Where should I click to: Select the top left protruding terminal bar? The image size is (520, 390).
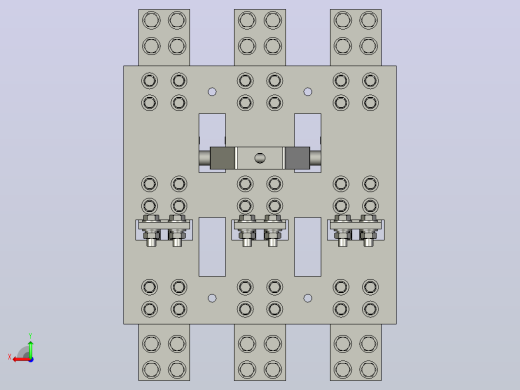pyautogui.click(x=164, y=37)
